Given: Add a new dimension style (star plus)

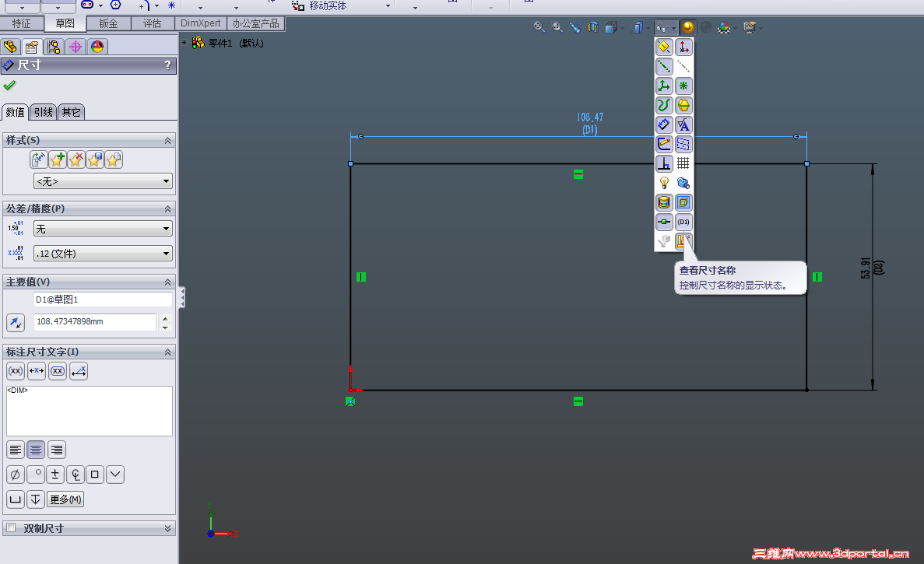Looking at the screenshot, I should click(57, 159).
